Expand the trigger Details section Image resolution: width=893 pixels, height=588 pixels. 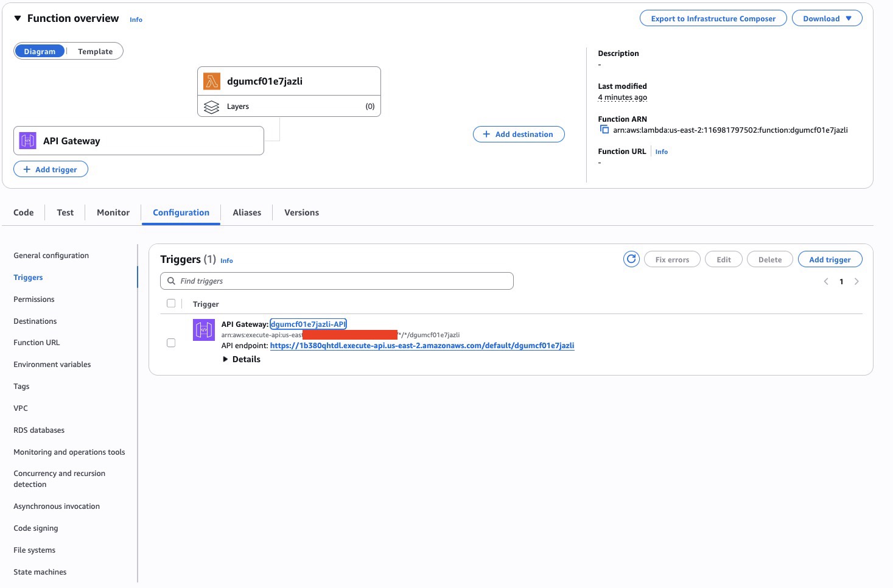pyautogui.click(x=242, y=359)
